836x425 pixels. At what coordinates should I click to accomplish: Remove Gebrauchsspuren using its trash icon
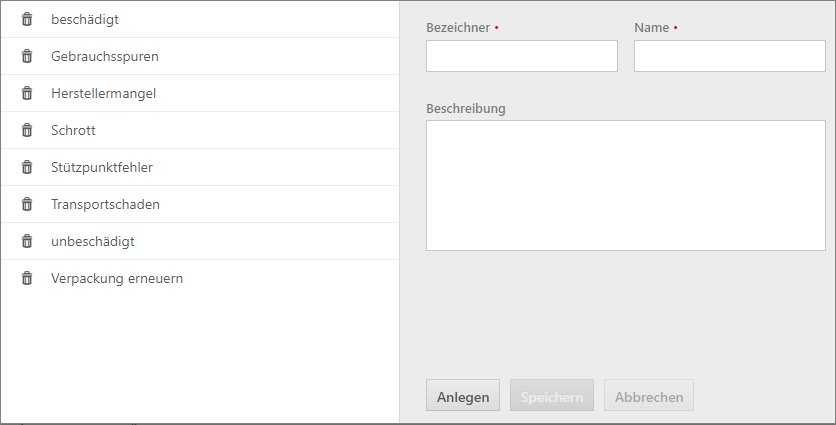tap(27, 56)
